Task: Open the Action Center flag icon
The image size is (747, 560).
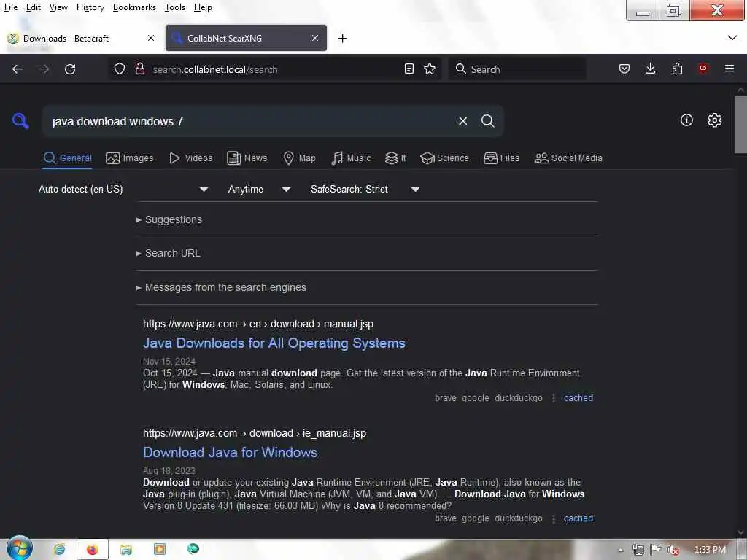Action: (x=656, y=550)
